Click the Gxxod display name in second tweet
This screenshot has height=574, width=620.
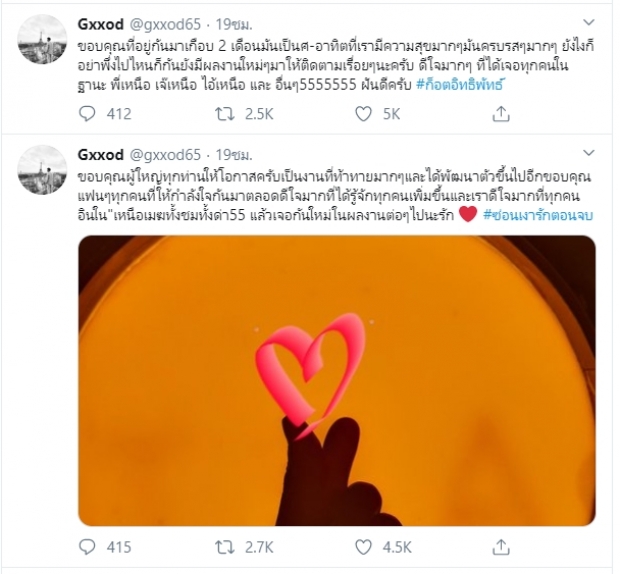point(100,155)
